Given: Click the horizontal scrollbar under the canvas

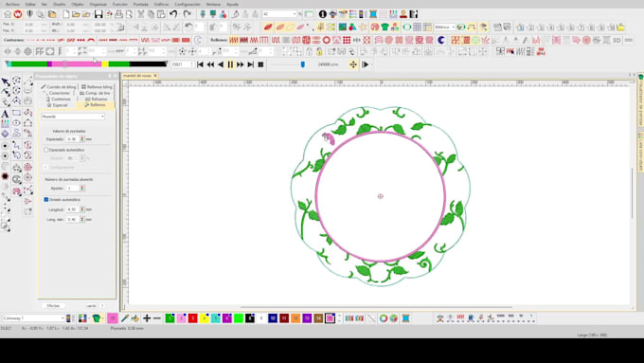Looking at the screenshot, I should [x=376, y=307].
